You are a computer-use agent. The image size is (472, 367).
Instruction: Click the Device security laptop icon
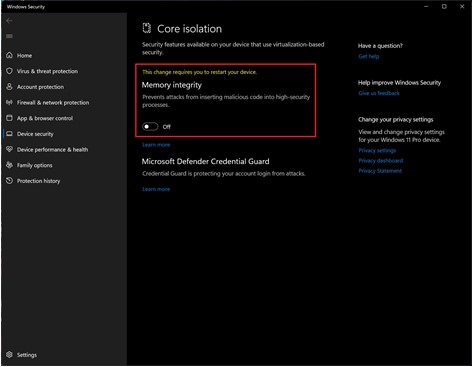9,134
